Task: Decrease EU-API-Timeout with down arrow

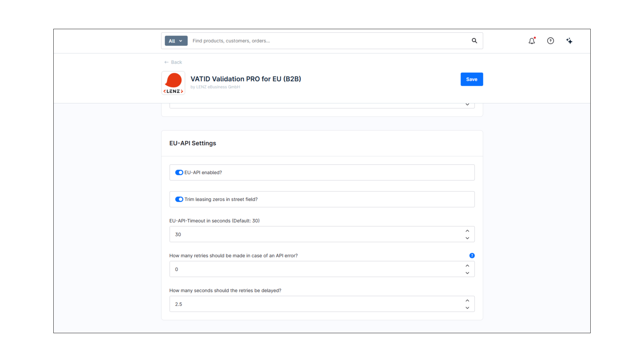Action: click(x=467, y=238)
